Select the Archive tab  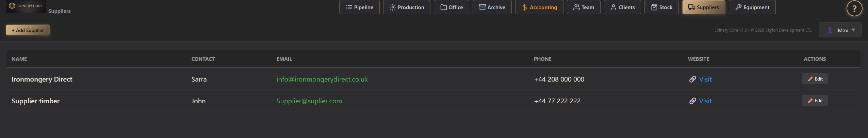(492, 7)
